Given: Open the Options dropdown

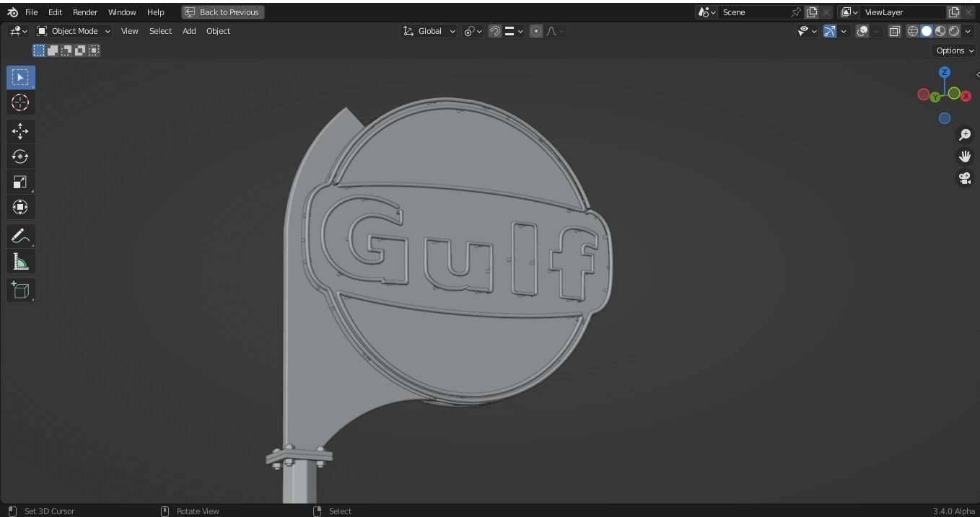Looking at the screenshot, I should point(955,50).
